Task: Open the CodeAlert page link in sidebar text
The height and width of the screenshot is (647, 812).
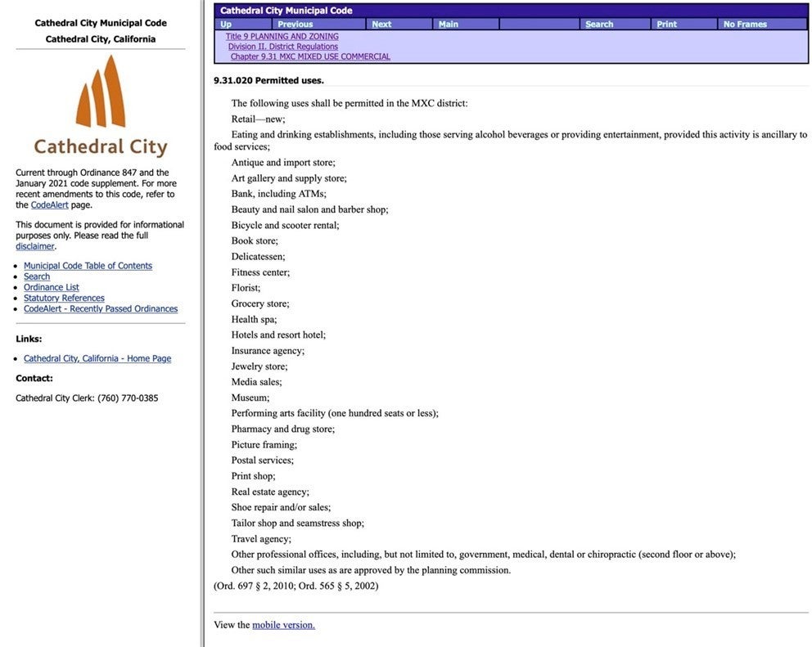Action: click(49, 205)
